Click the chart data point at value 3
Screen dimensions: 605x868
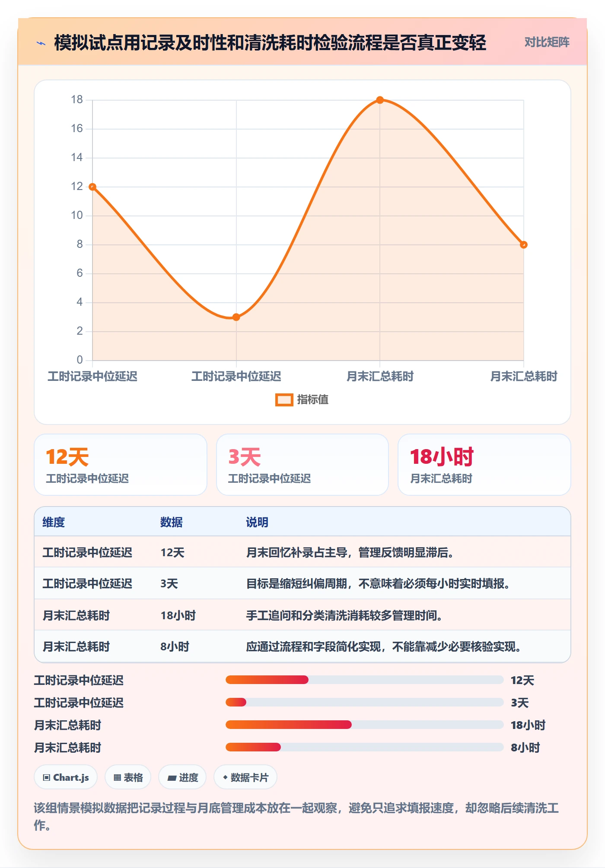pyautogui.click(x=236, y=317)
